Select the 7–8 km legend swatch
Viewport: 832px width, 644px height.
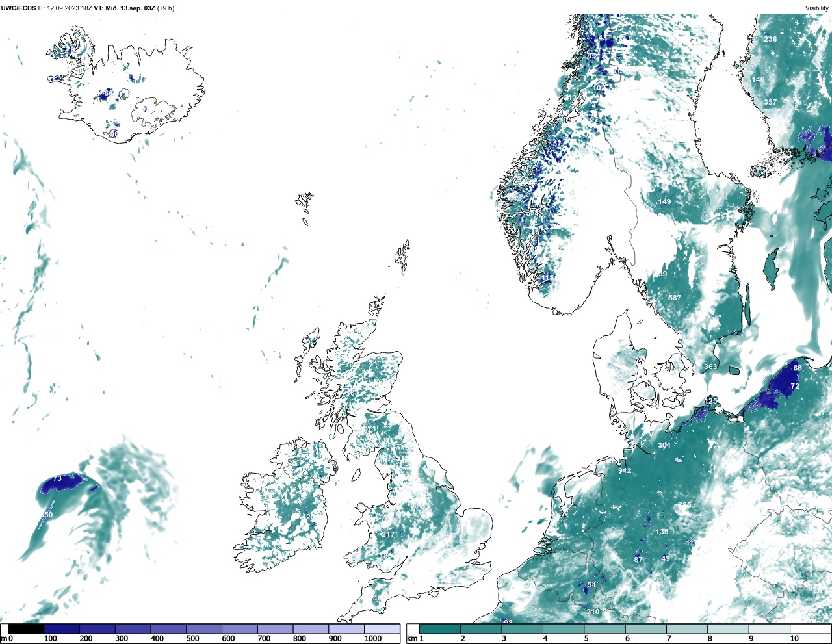point(687,629)
